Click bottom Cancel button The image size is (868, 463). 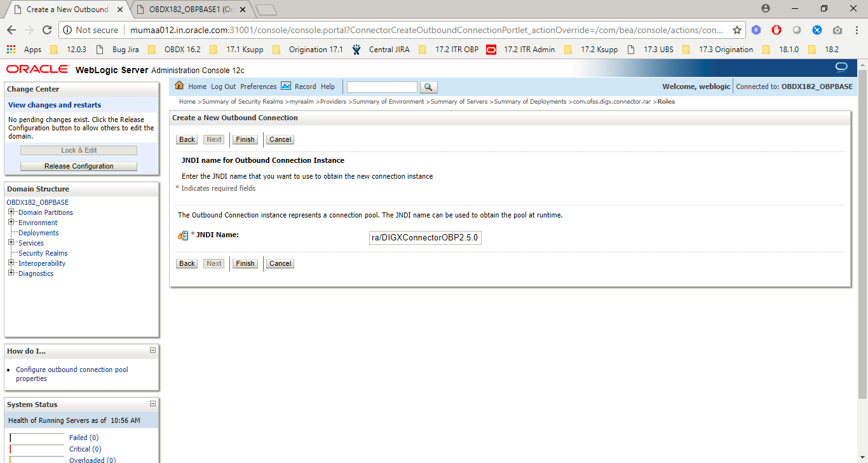click(x=280, y=263)
